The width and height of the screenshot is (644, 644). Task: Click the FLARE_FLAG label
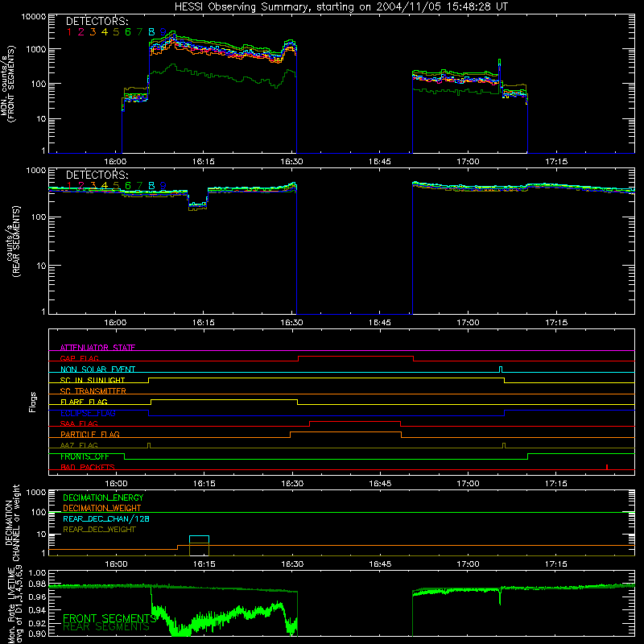(x=84, y=402)
